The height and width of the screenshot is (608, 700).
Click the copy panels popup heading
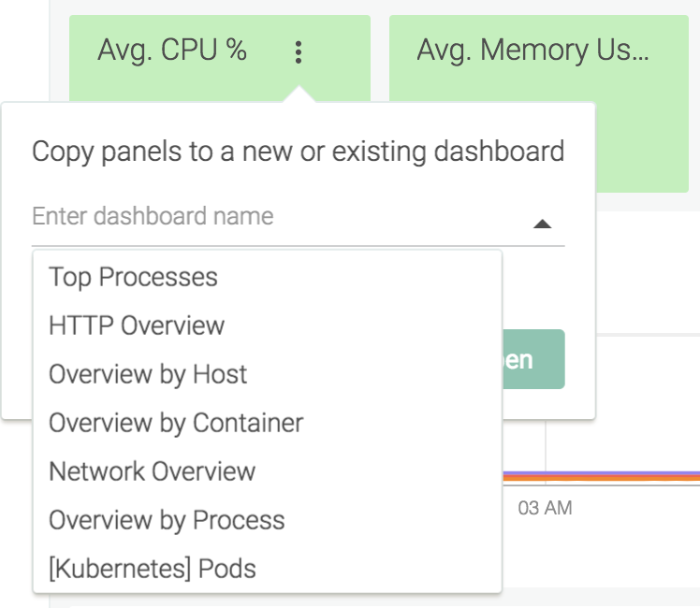pyautogui.click(x=299, y=152)
